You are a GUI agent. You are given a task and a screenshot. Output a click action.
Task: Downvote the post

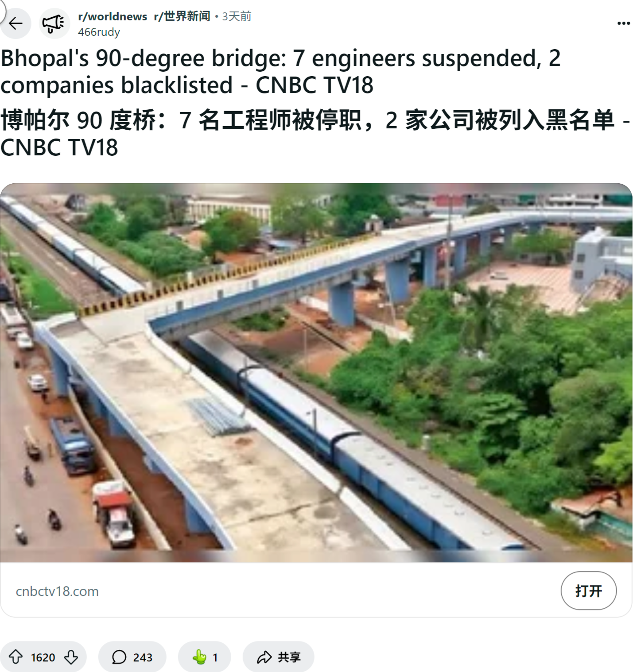click(x=71, y=657)
